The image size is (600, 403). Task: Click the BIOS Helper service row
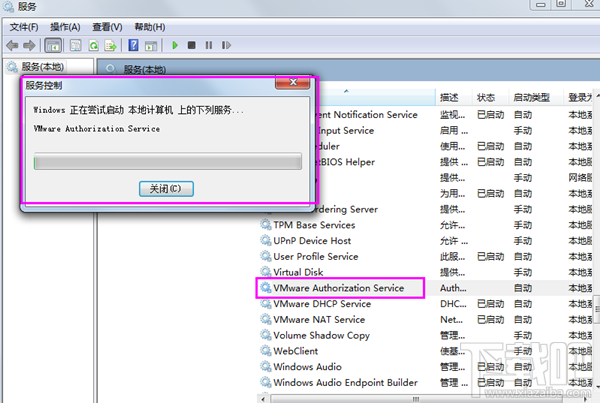point(455,162)
